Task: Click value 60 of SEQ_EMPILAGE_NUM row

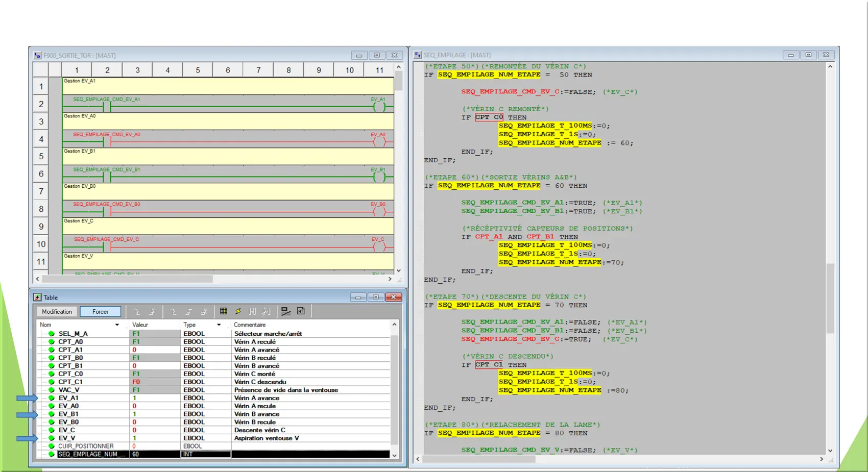Action: click(x=136, y=454)
